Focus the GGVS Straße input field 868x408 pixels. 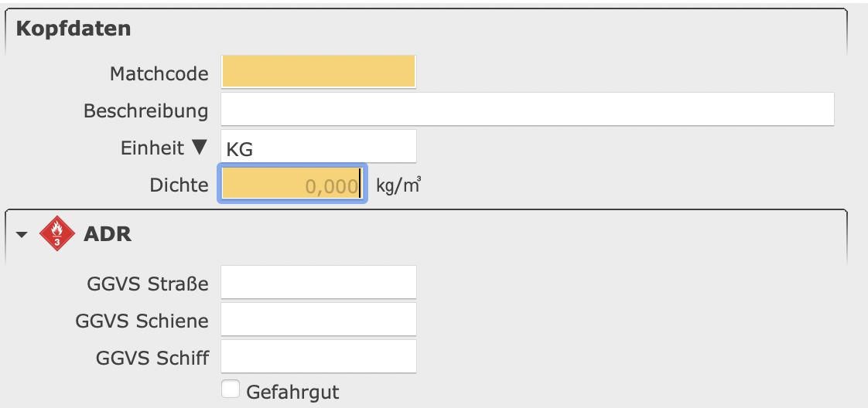coord(319,283)
